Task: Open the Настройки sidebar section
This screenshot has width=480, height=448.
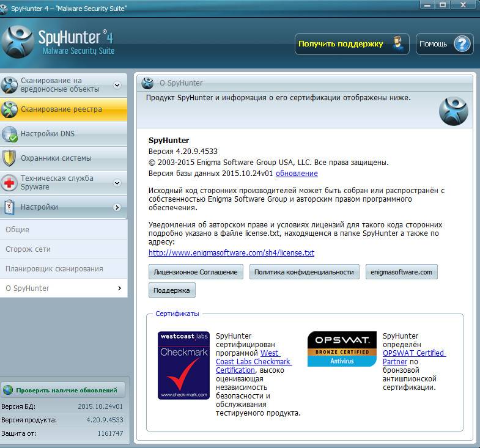Action: [64, 207]
